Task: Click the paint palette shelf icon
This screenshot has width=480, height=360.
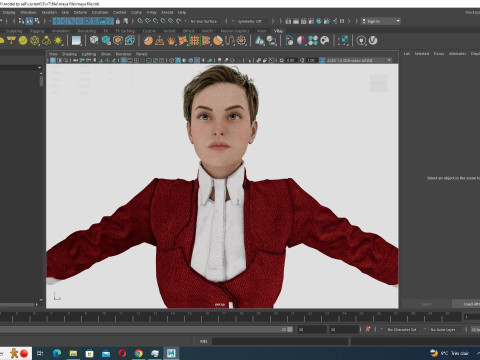Action: click(x=325, y=41)
